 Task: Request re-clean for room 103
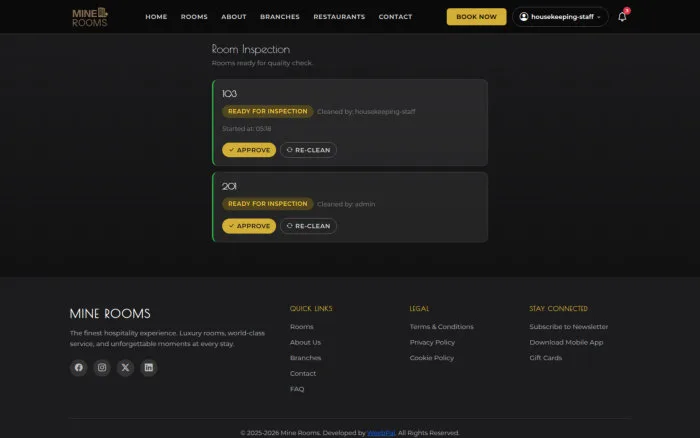point(308,150)
